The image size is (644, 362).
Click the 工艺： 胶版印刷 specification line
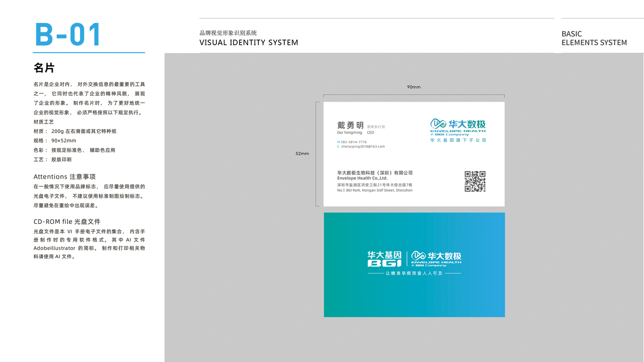click(x=53, y=160)
